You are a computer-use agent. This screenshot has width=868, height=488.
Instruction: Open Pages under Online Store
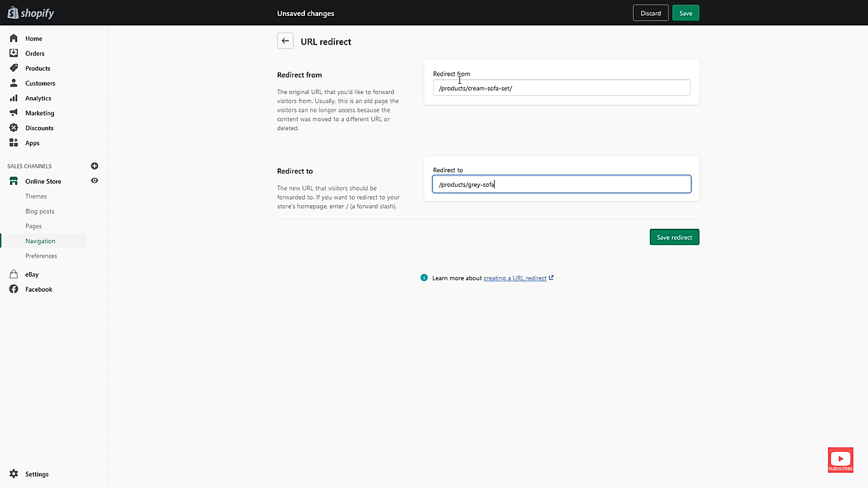[34, 226]
